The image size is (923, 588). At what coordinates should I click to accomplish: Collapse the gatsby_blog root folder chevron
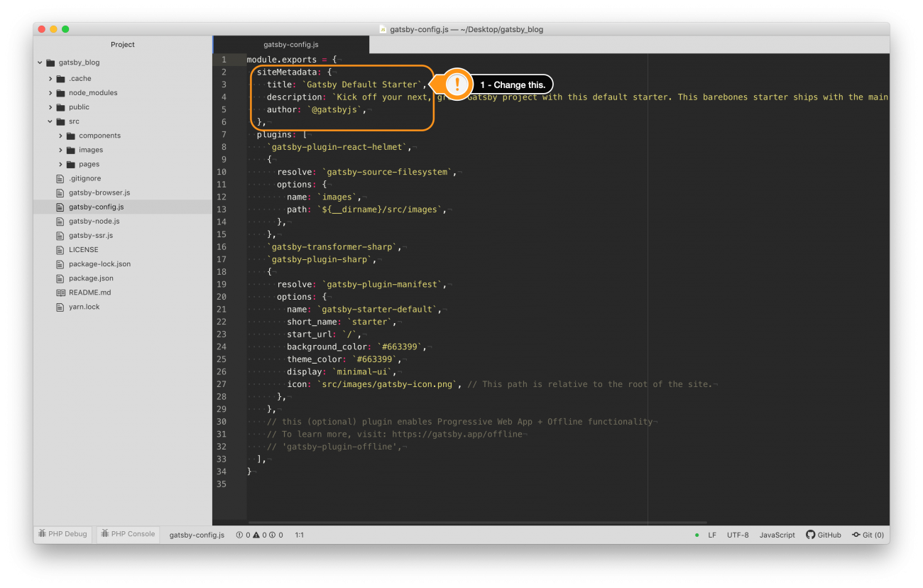pos(40,62)
